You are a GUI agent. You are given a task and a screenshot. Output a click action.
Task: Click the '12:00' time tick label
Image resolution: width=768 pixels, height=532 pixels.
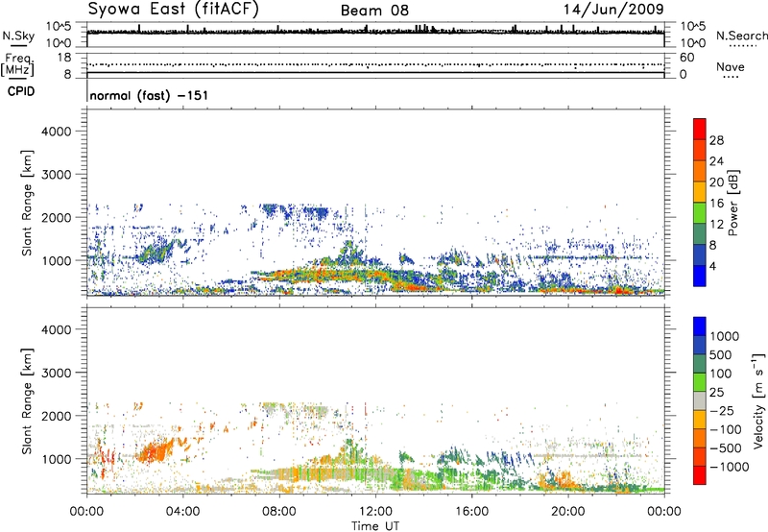375,512
